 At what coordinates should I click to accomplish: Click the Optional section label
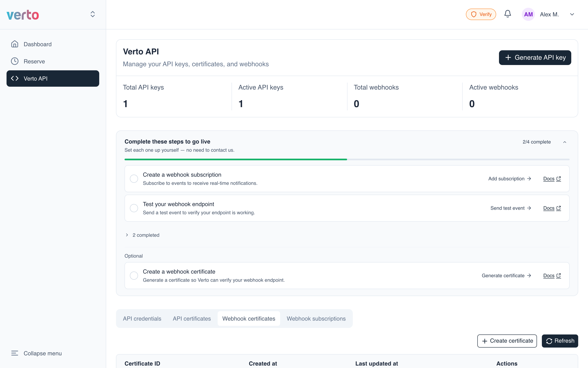133,256
